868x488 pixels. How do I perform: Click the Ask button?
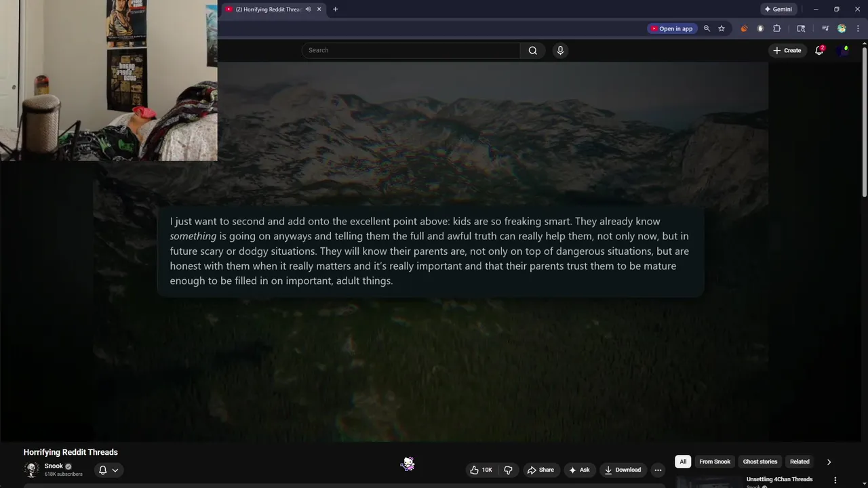tap(579, 470)
